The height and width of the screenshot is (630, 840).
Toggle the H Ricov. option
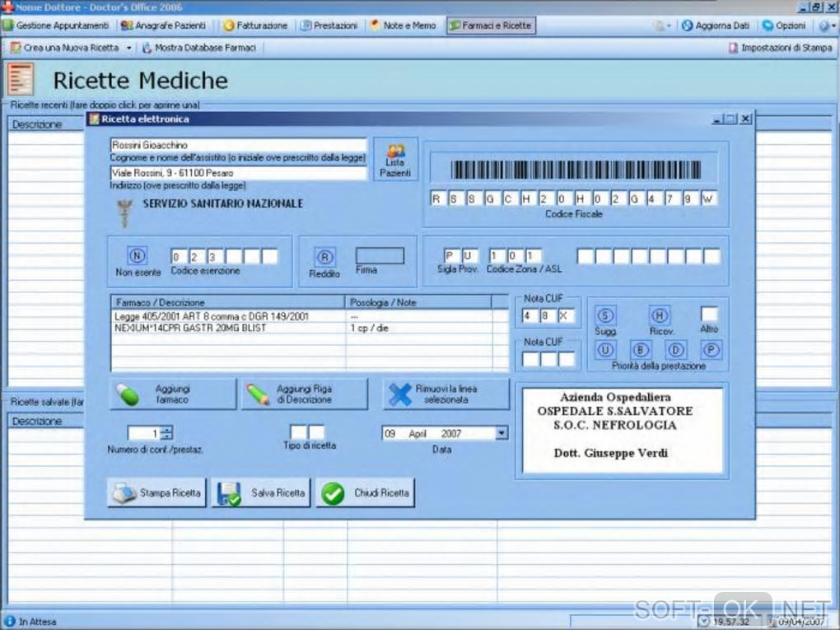pos(660,315)
